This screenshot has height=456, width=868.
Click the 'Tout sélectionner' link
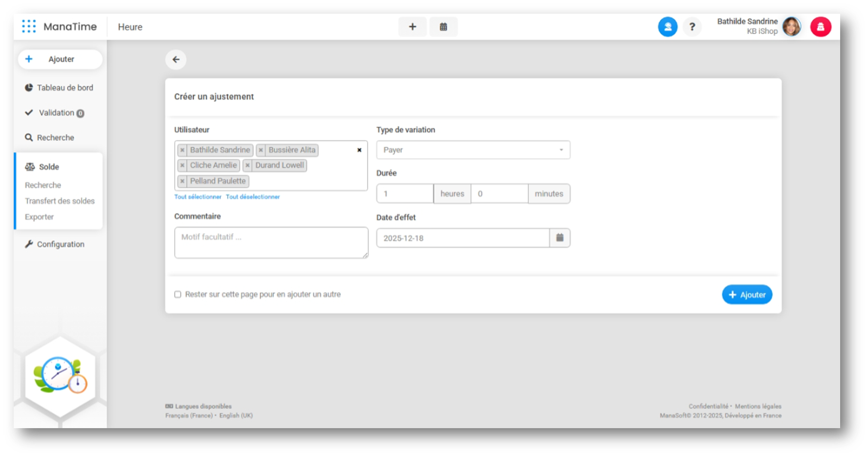198,197
